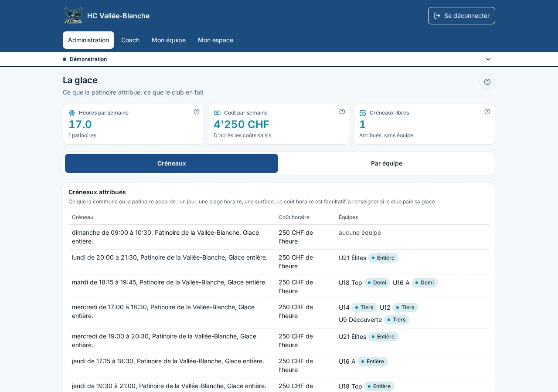558x392 pixels.
Task: Click the 17.0 weekly hours value
Action: pyautogui.click(x=80, y=124)
